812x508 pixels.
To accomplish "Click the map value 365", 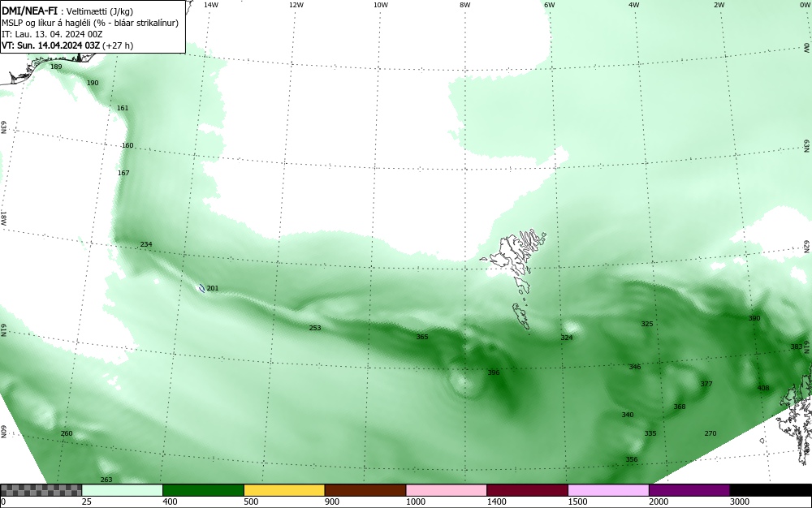I will [422, 337].
